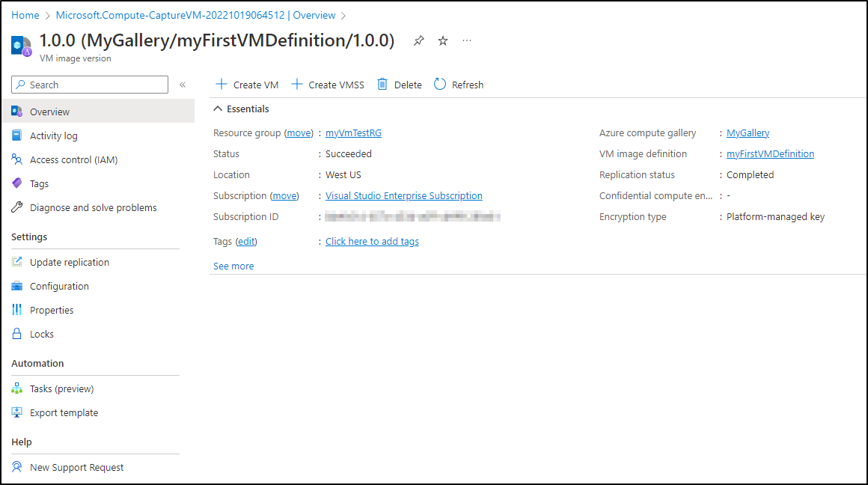
Task: Click move link next to Subscription
Action: click(x=284, y=196)
